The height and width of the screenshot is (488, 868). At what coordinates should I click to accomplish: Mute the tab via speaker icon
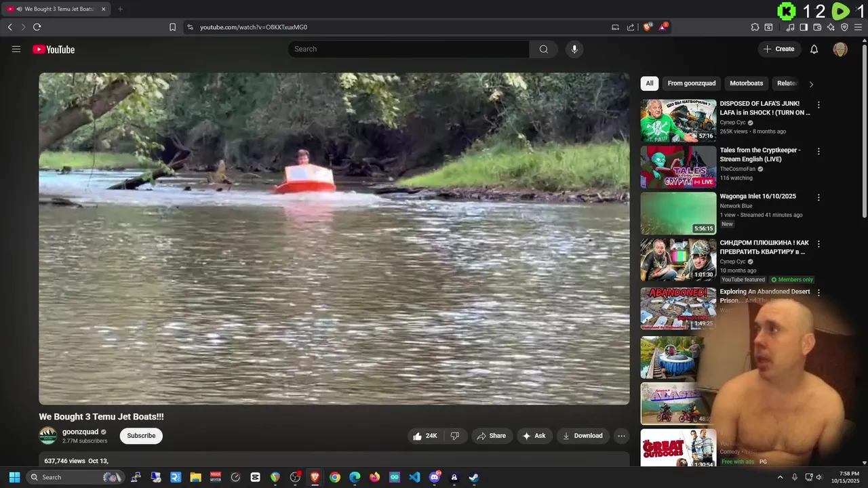click(x=19, y=9)
